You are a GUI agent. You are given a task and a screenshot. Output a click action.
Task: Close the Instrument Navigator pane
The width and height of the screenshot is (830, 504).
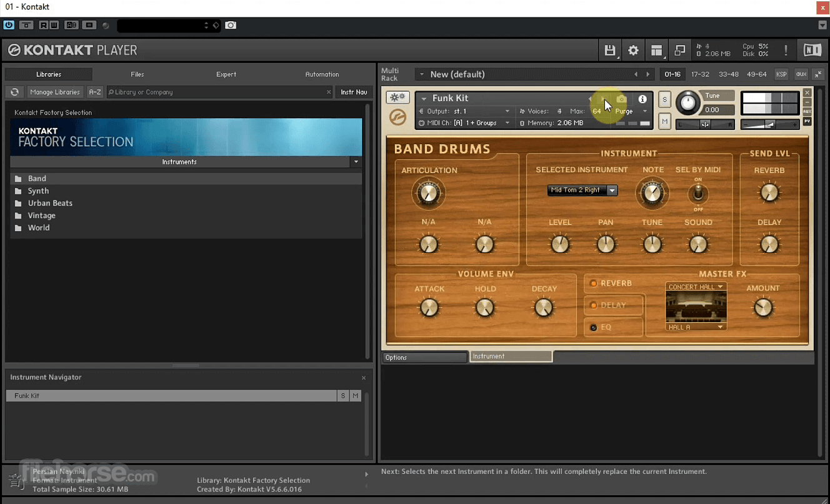coord(364,378)
